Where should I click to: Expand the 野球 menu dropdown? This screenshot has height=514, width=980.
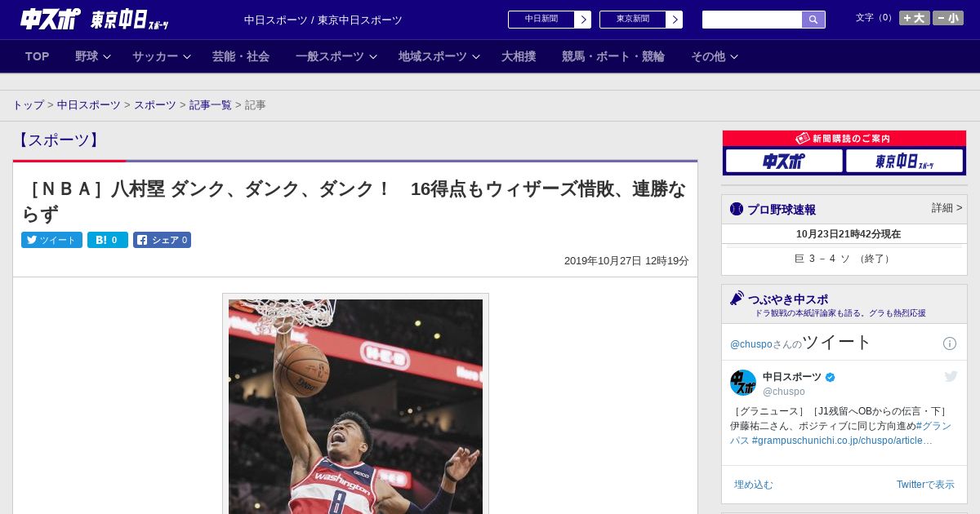click(93, 56)
